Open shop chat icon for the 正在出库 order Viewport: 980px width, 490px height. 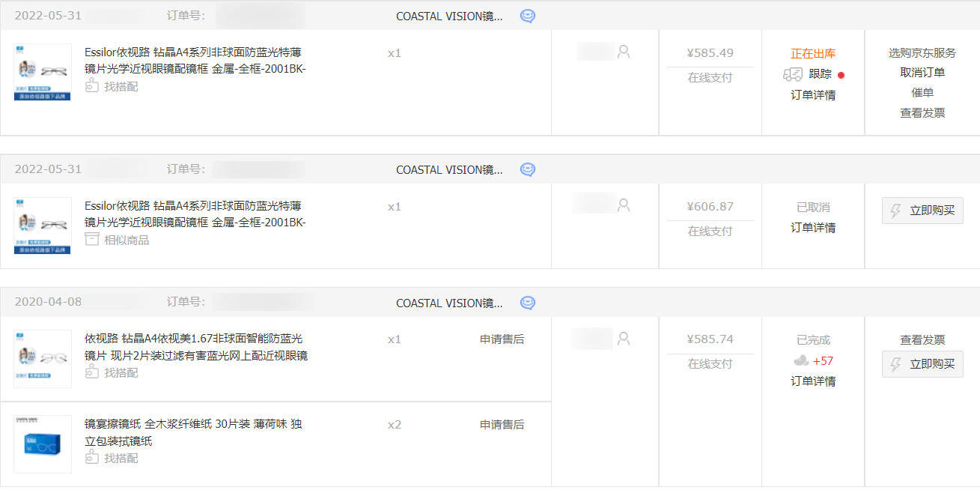(x=528, y=16)
